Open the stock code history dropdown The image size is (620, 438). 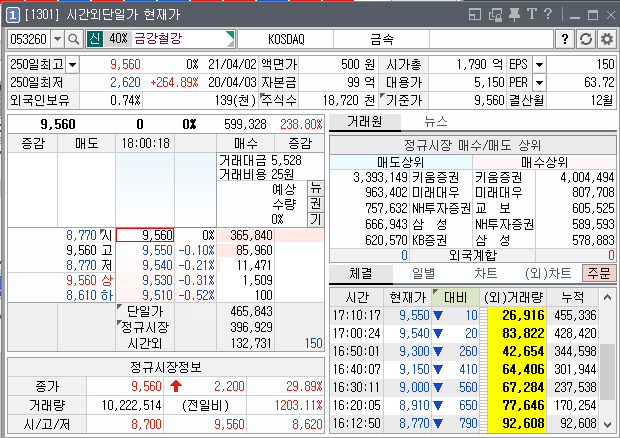click(56, 38)
